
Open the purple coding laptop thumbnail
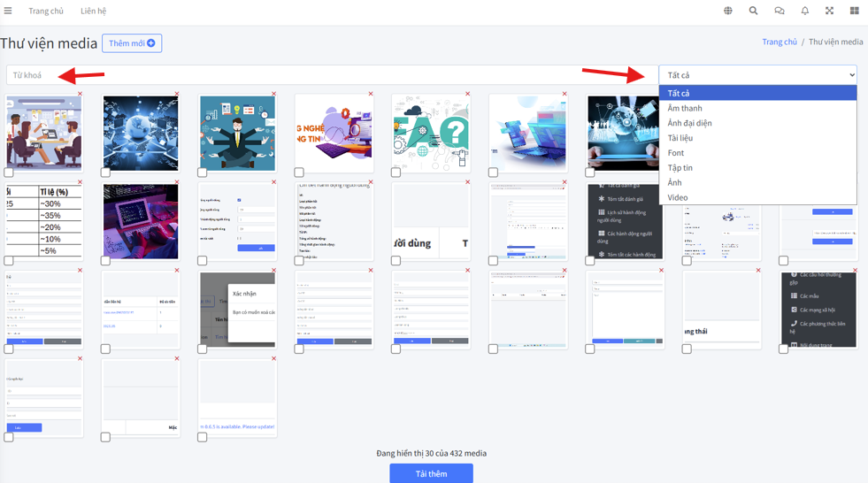pos(141,221)
